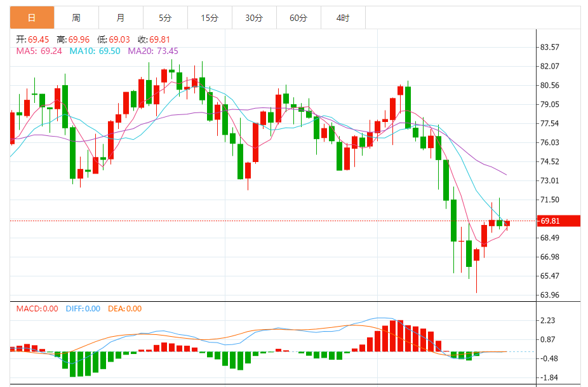Click the 77.54 price axis label
This screenshot has width=588, height=387.
pos(549,123)
